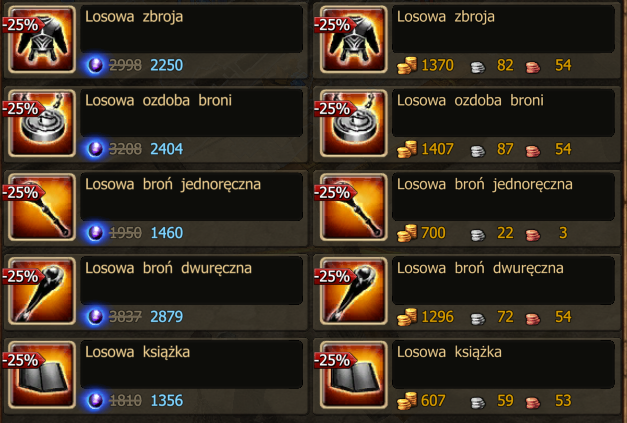This screenshot has width=627, height=423.
Task: Pick the one-handed weapon icon priced 1460
Action: click(x=42, y=207)
